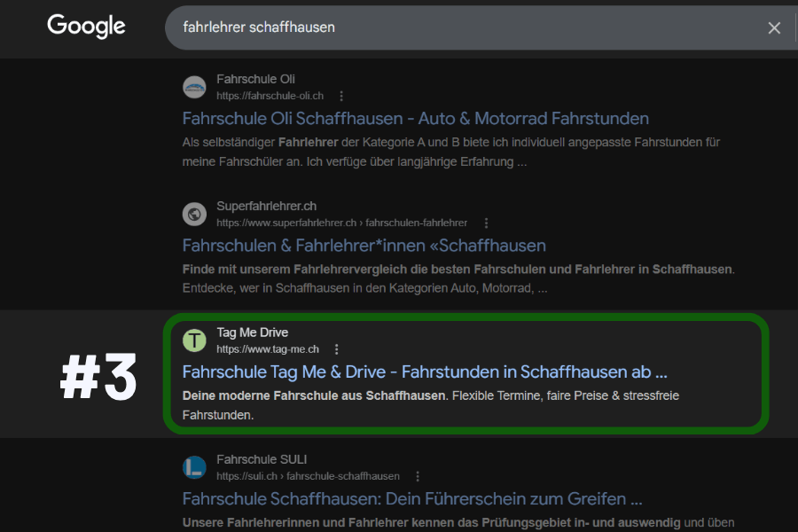Click the suli.ch fahrschule-schaffhausen URL breadcrumb
The height and width of the screenshot is (532, 798).
pos(308,476)
